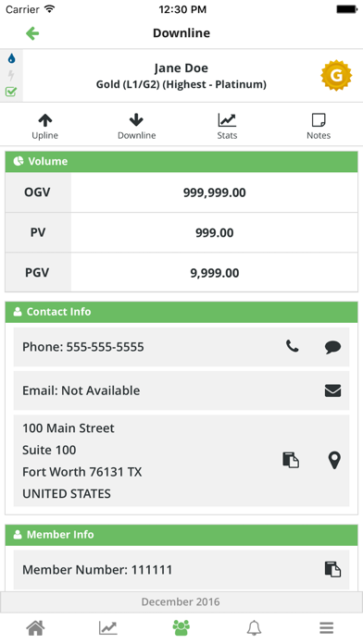Tap the email envelope icon

(x=332, y=390)
